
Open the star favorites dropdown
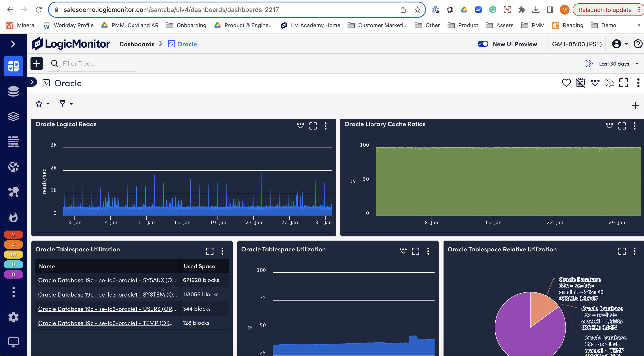42,104
